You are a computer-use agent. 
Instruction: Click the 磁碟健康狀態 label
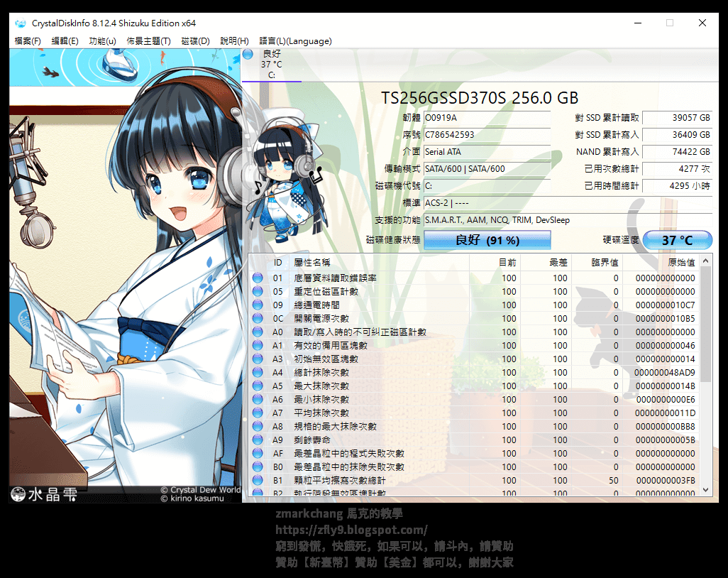[x=393, y=240]
